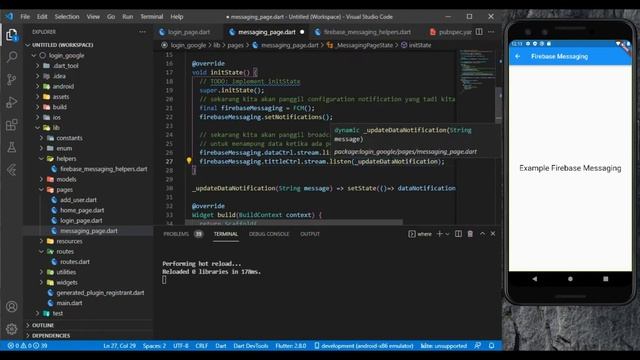Split the terminal panel

tap(458, 234)
